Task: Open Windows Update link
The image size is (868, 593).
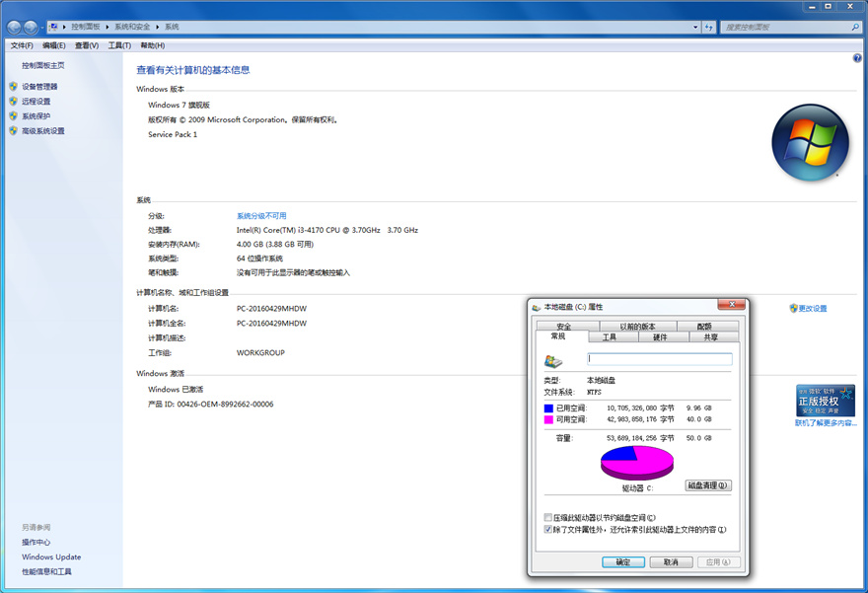Action: pos(51,557)
